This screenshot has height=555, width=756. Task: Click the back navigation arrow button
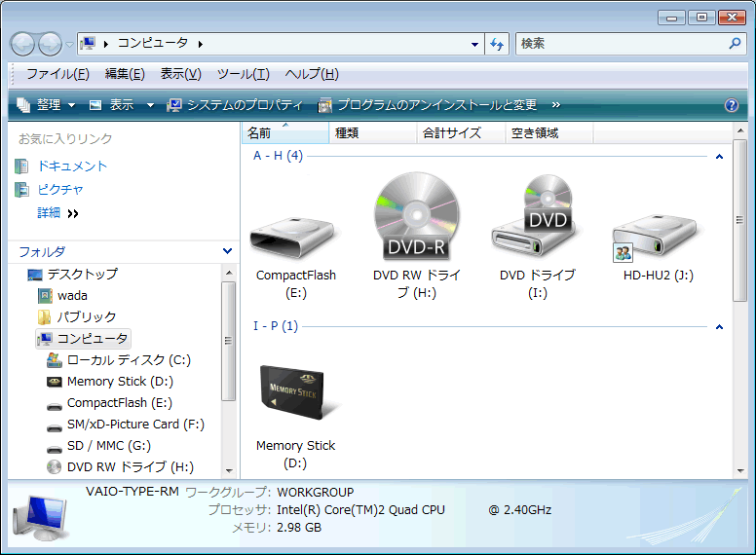(22, 44)
